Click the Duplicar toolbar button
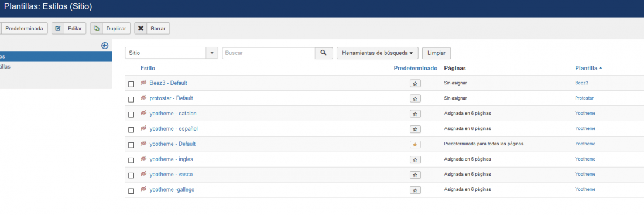644x215 pixels. (x=111, y=28)
